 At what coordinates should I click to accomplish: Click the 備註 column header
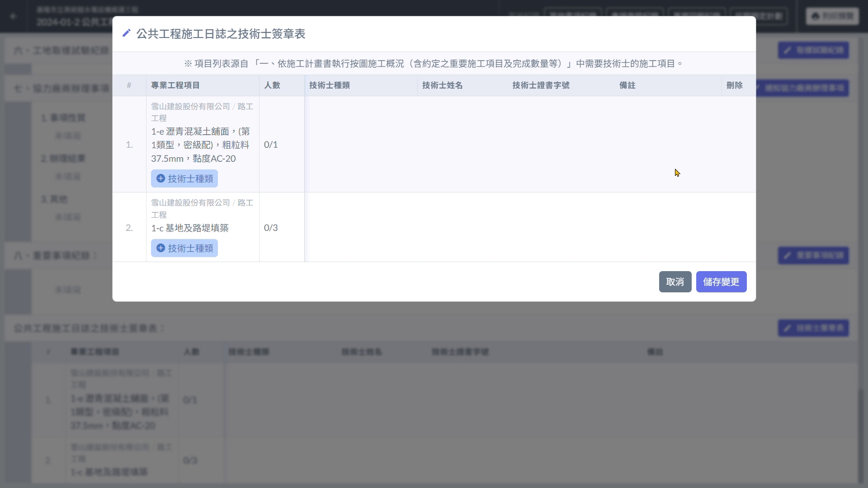tap(627, 85)
